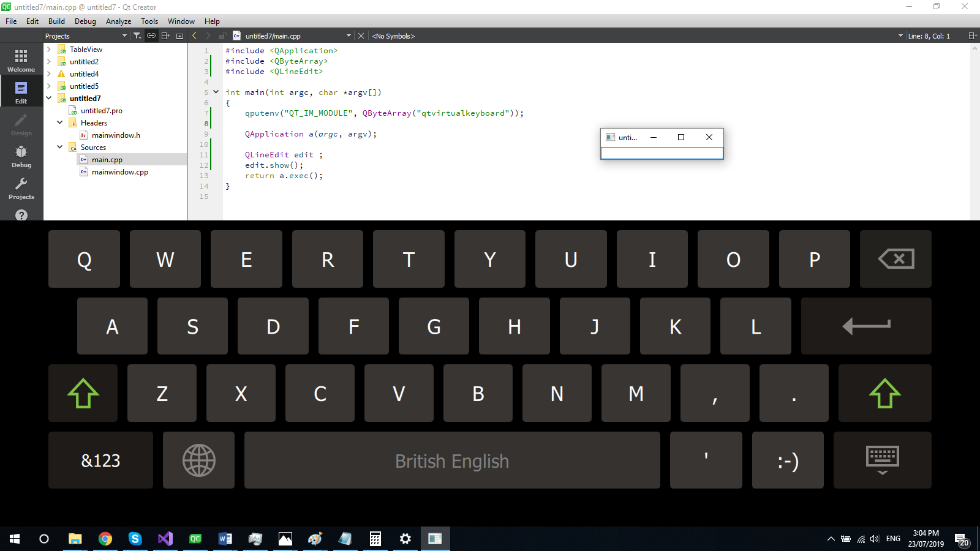Tap the virtual keyboard backspace key
The image size is (980, 551).
(x=895, y=259)
